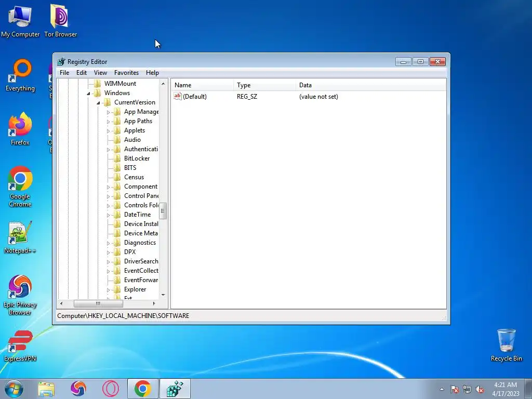Click the tree pane scroll down arrow
Screen dimensions: 532x399
point(163,295)
